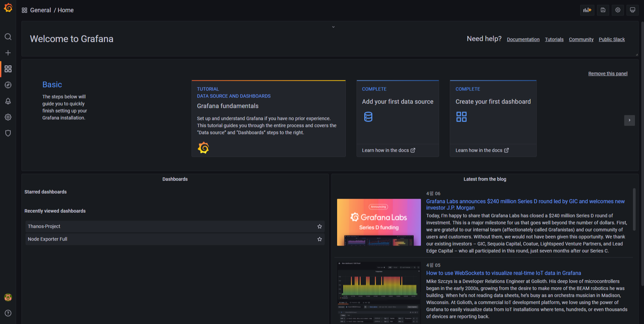The width and height of the screenshot is (644, 324).
Task: Click the Cycle view mode monitor icon
Action: 633,10
